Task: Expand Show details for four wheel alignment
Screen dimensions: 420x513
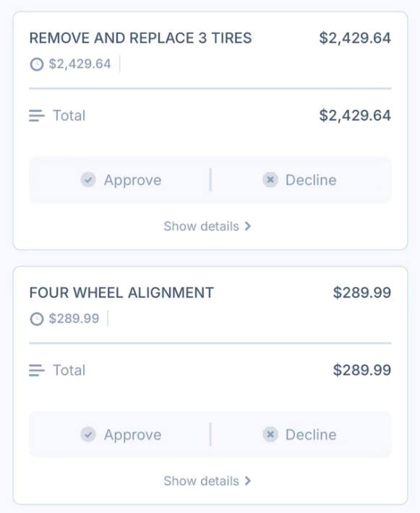Action: click(x=207, y=481)
